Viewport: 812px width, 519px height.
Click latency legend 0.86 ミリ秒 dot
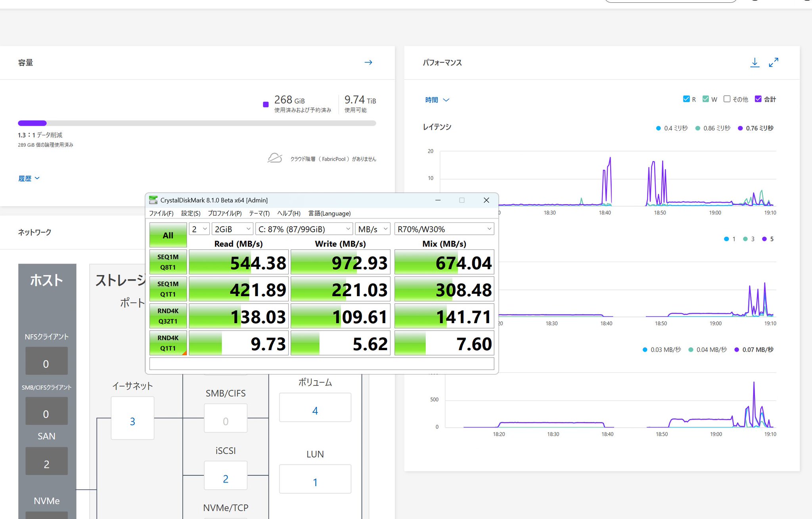698,128
